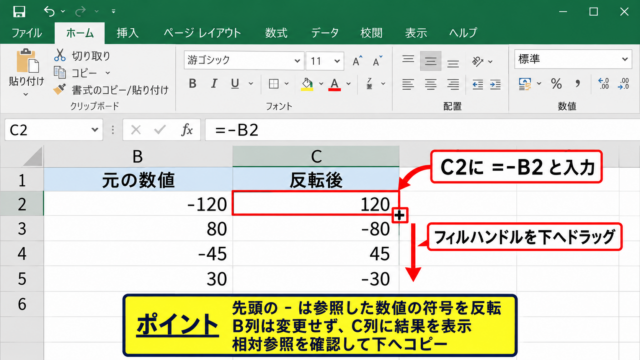Click increase decimal icon
This screenshot has width=640, height=360.
click(x=603, y=84)
